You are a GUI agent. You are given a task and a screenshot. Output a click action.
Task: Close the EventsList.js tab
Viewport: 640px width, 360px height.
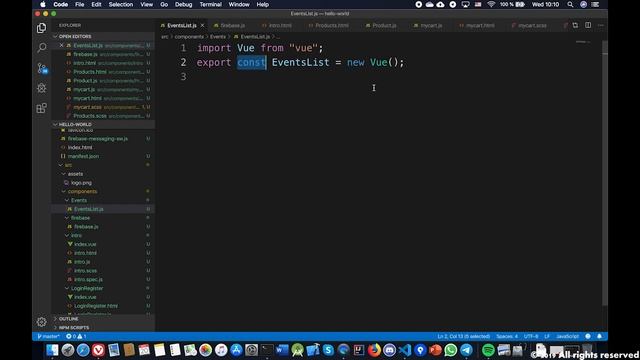point(202,25)
